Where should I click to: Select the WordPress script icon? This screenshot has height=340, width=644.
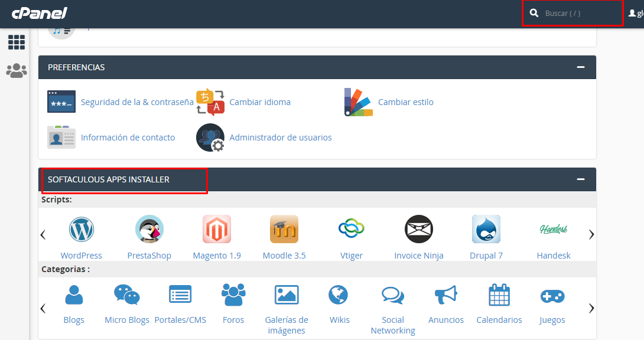click(82, 229)
